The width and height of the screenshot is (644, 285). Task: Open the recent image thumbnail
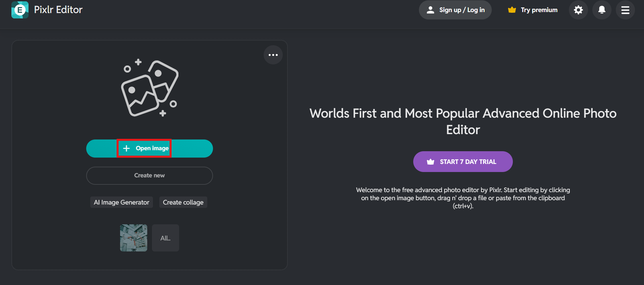[x=133, y=238]
